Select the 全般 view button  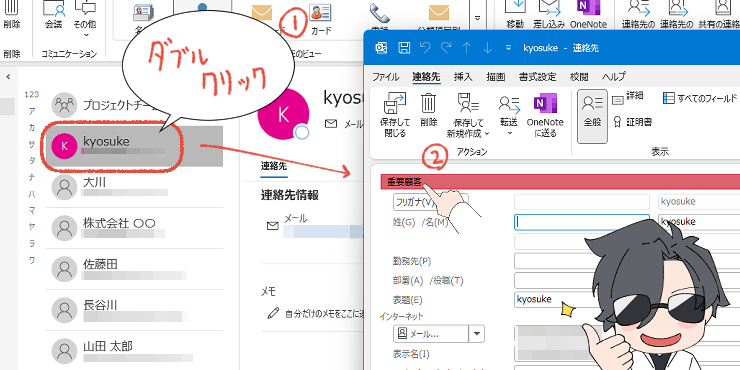592,116
